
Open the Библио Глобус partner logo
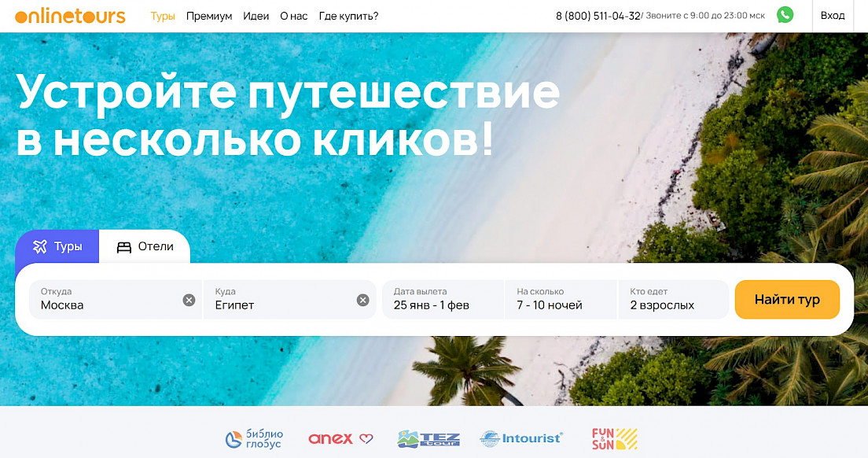[x=254, y=438]
